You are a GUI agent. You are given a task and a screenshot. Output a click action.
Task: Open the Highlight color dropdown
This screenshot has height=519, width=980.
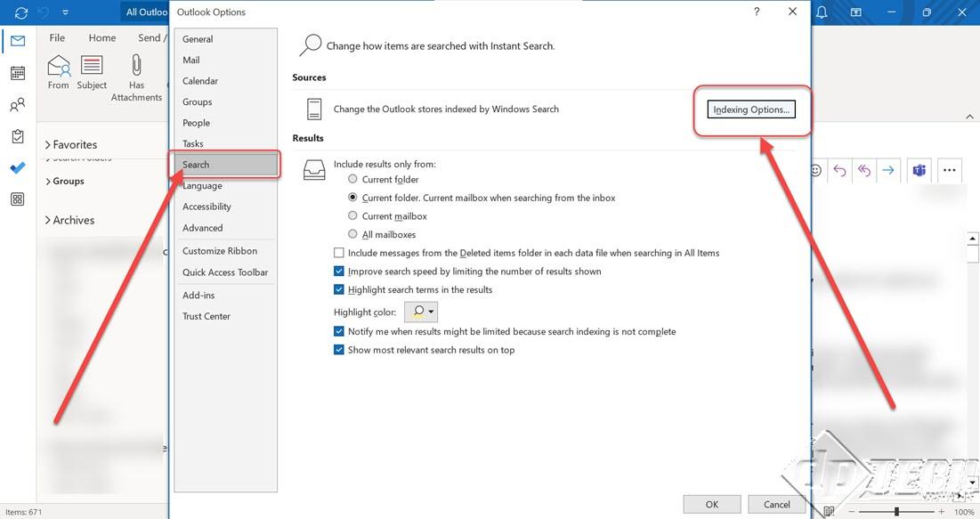pos(421,312)
